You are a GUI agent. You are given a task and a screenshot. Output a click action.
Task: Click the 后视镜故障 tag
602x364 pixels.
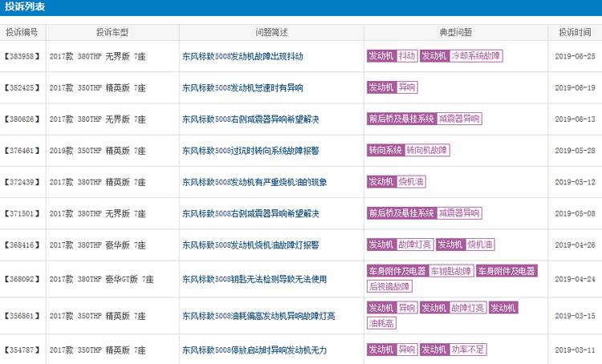pyautogui.click(x=390, y=286)
